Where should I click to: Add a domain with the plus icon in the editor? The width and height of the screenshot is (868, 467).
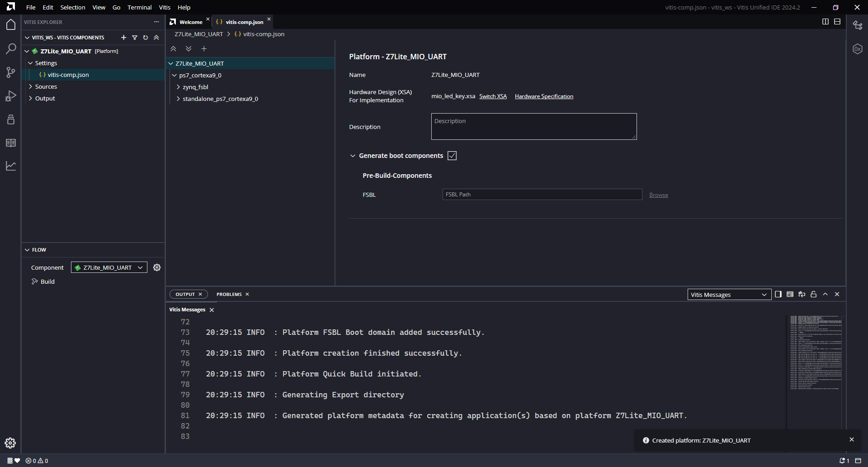pos(204,48)
